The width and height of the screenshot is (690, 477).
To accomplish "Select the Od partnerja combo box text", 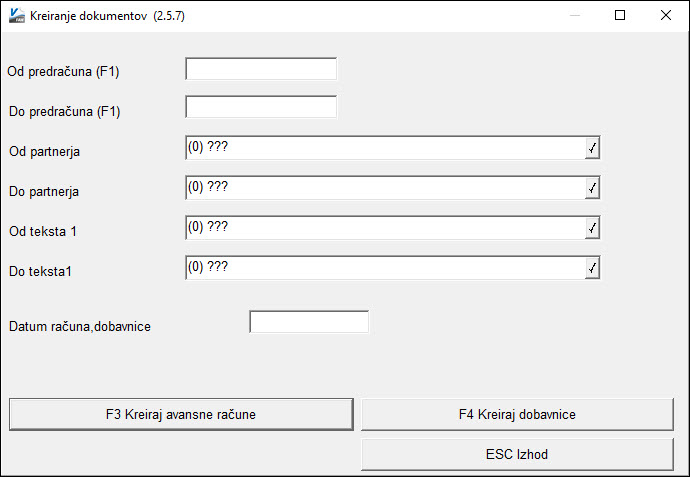I will pos(385,148).
